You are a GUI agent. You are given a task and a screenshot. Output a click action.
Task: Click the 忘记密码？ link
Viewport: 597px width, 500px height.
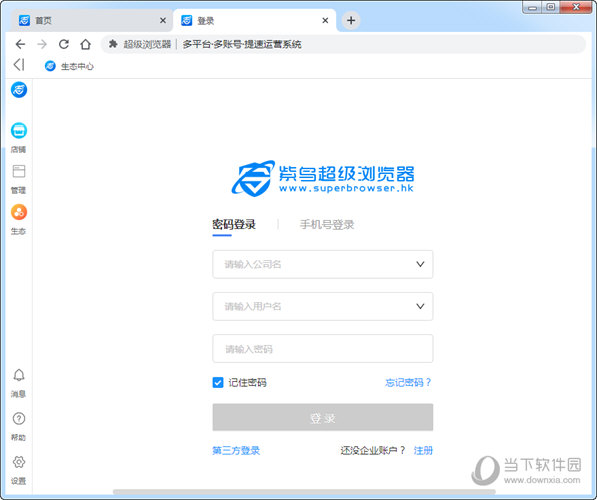[x=408, y=382]
